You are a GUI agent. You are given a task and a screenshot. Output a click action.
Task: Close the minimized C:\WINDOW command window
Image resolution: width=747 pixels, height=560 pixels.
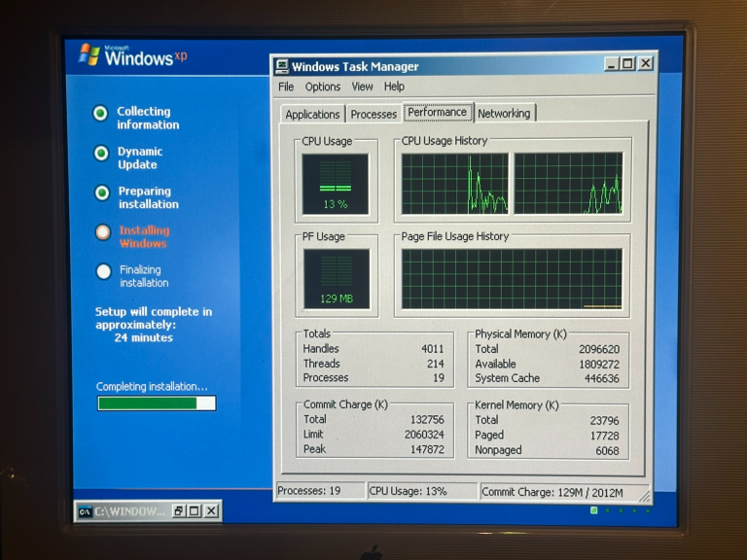tap(211, 511)
